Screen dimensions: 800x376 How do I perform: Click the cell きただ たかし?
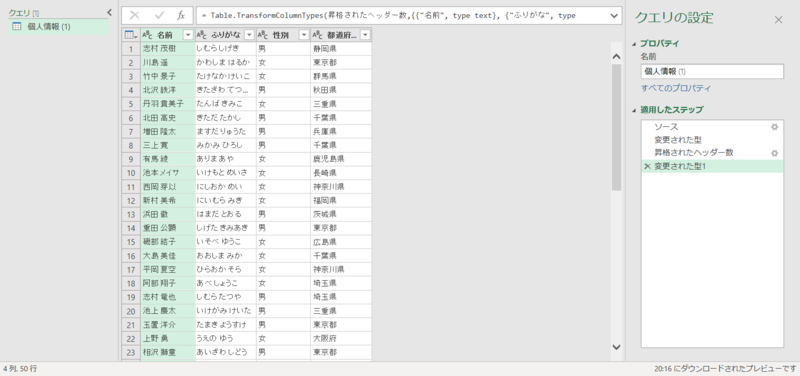[x=226, y=118]
